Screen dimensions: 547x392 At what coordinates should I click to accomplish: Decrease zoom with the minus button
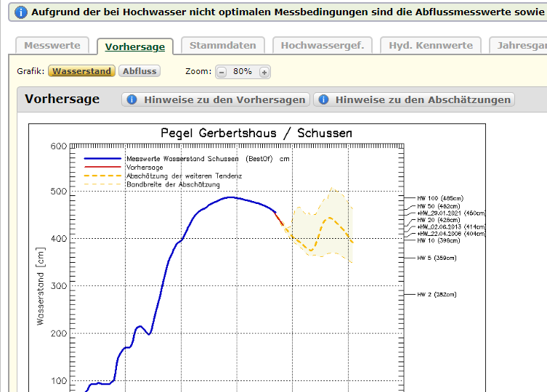click(x=222, y=72)
